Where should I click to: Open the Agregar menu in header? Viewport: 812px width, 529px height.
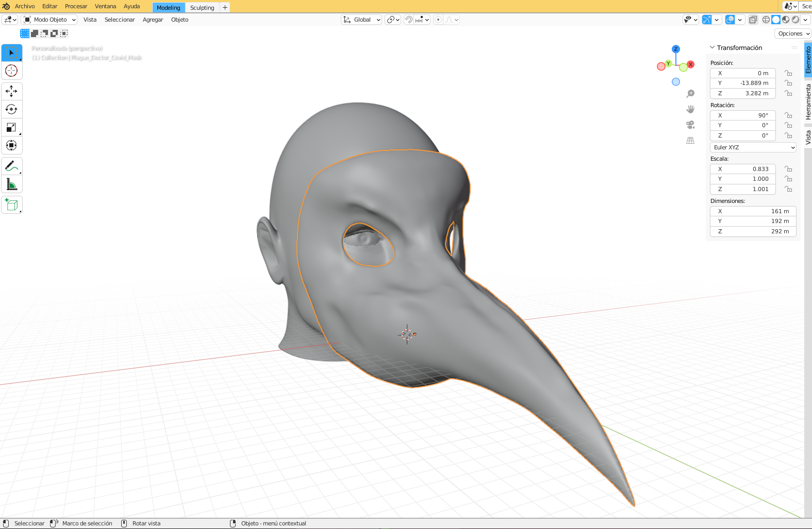[153, 20]
